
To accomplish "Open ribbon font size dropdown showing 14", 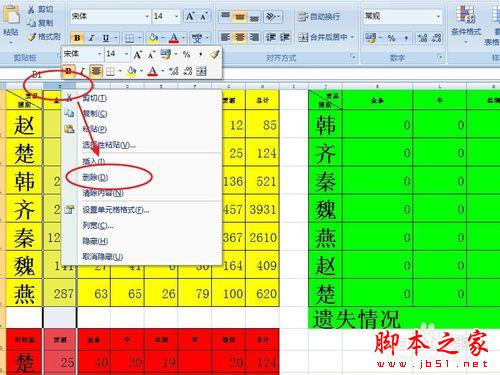I will [x=176, y=16].
